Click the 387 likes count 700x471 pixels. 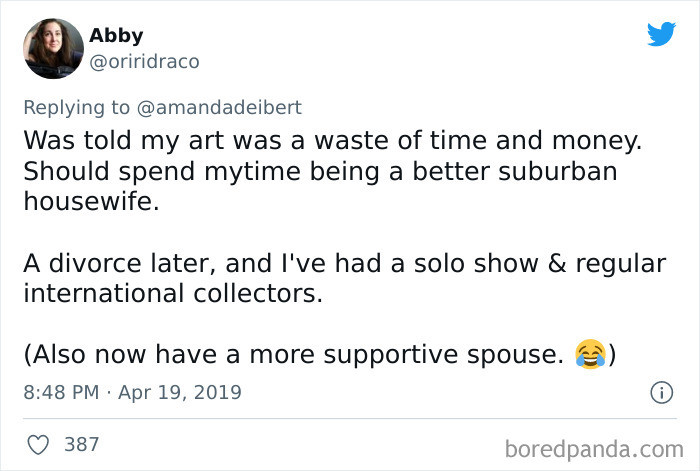[x=82, y=443]
